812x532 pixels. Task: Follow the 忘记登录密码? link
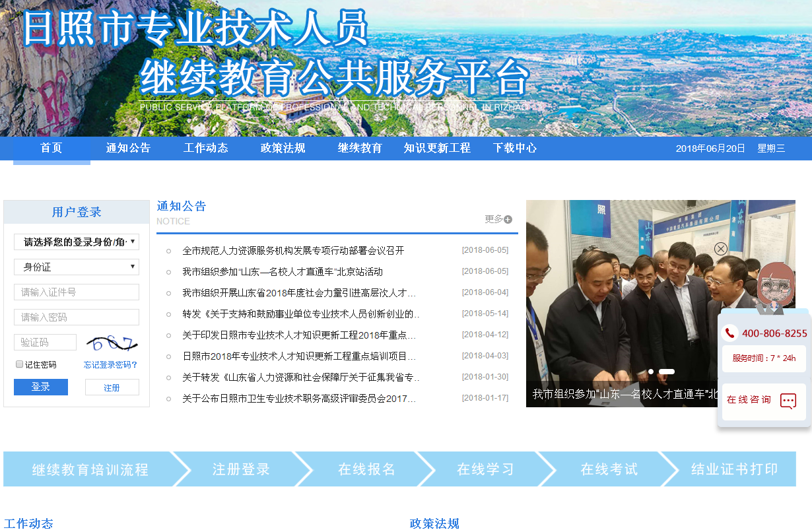pos(110,365)
